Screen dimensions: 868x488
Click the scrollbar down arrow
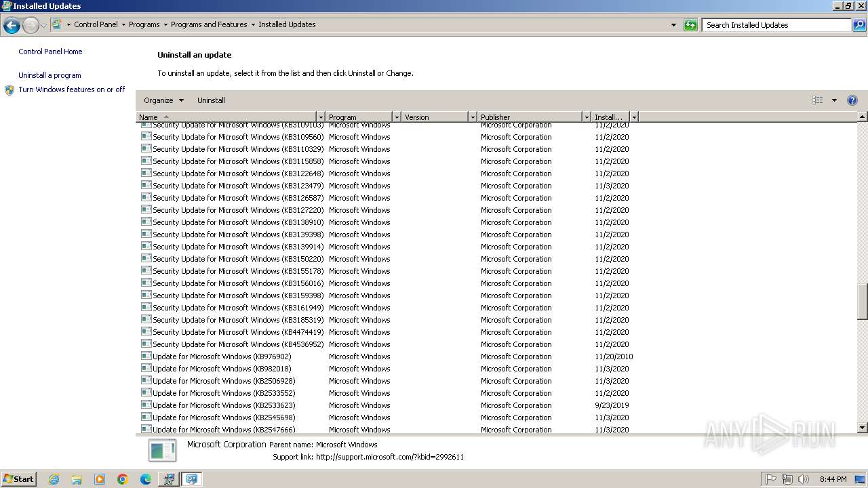(x=863, y=428)
